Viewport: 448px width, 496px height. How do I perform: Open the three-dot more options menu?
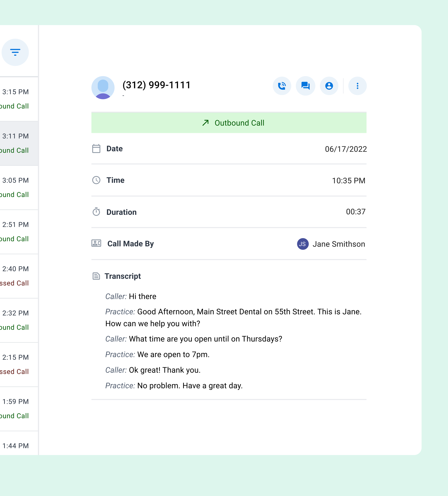358,86
